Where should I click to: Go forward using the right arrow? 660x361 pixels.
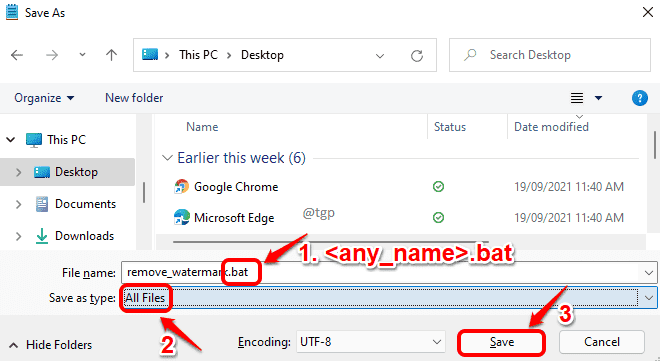[52, 55]
